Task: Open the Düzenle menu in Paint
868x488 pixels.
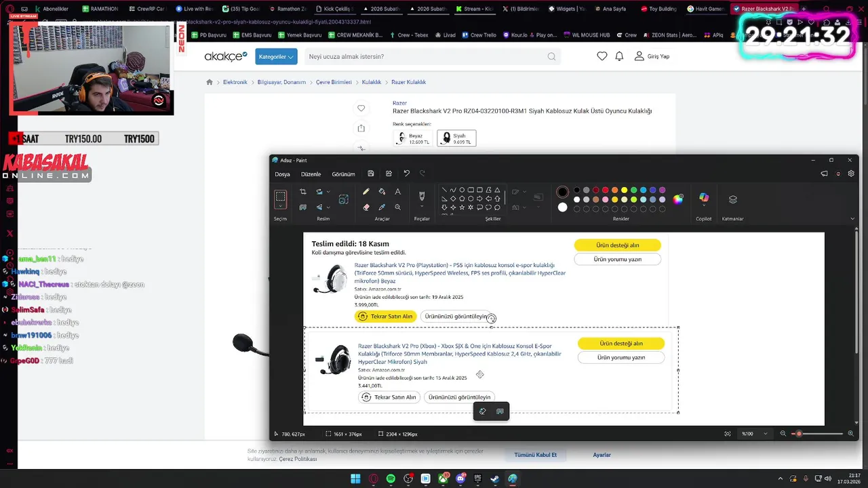Action: tap(311, 174)
